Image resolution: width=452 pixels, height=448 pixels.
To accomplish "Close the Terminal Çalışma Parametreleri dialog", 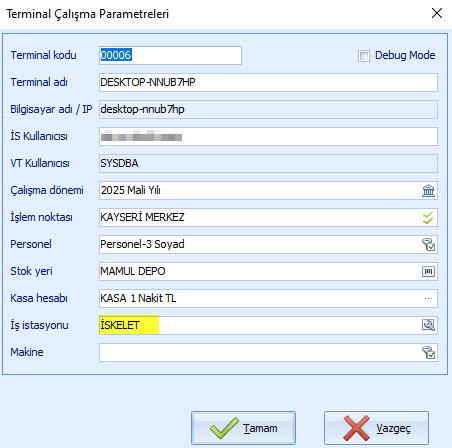I will [x=437, y=13].
